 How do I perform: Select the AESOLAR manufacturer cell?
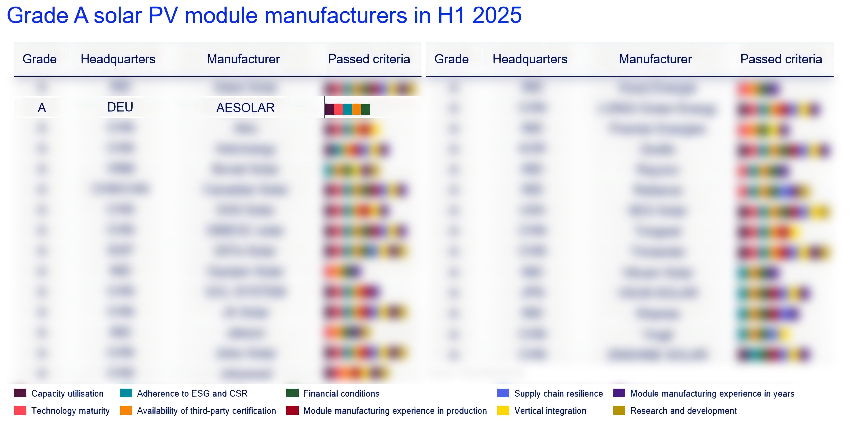pyautogui.click(x=245, y=108)
